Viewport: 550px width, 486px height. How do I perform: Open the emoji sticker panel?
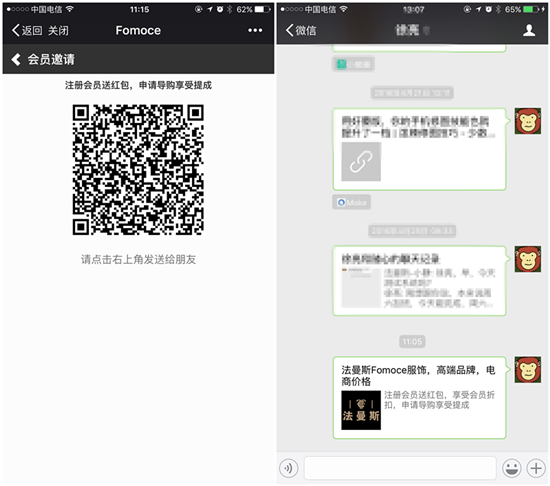511,468
